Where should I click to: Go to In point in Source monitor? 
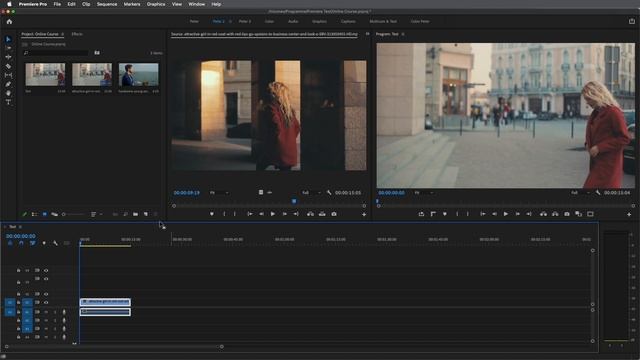[x=250, y=214]
